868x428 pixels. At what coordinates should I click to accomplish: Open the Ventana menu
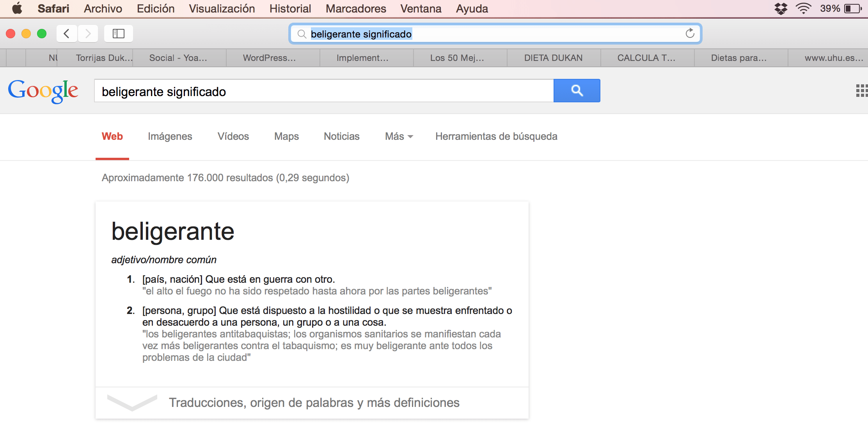click(421, 9)
